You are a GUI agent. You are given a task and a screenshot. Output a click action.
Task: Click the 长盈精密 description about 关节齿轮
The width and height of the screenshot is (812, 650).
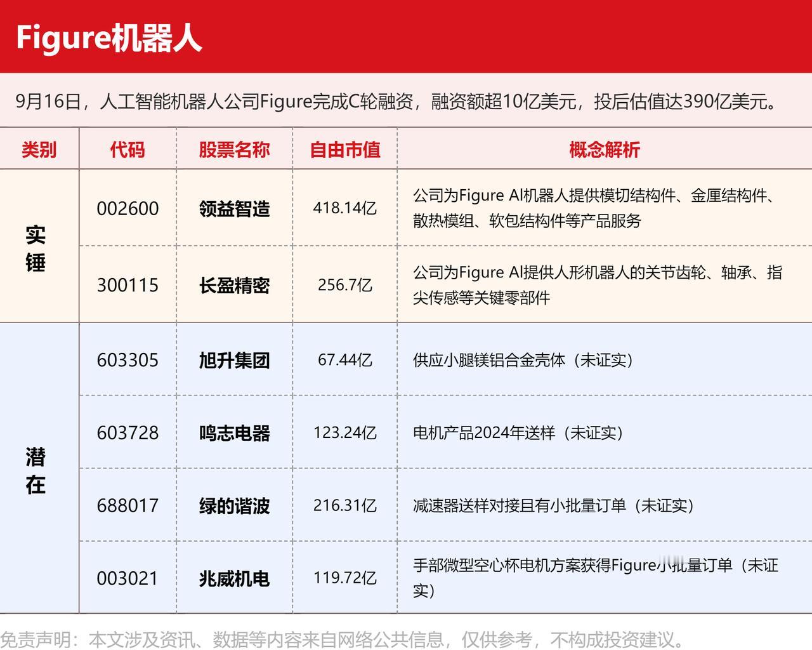[x=598, y=284]
